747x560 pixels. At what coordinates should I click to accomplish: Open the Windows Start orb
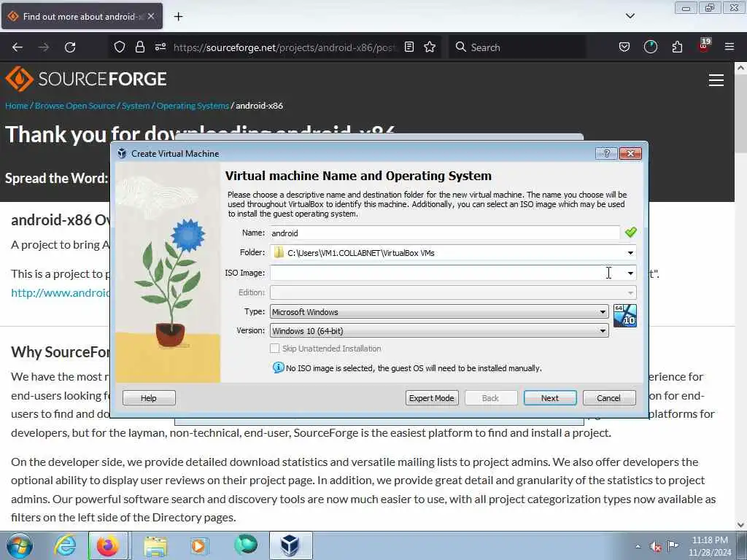(x=20, y=545)
